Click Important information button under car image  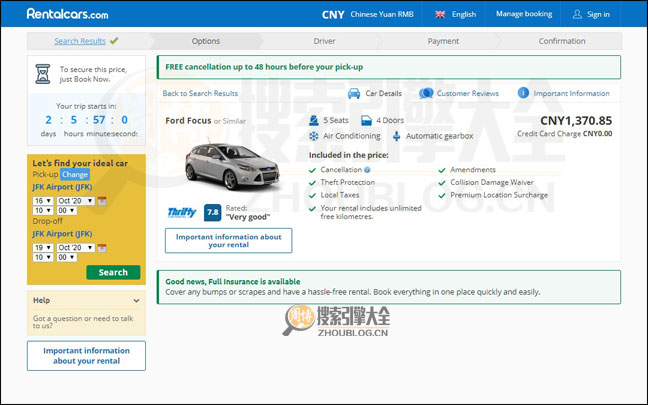click(229, 241)
